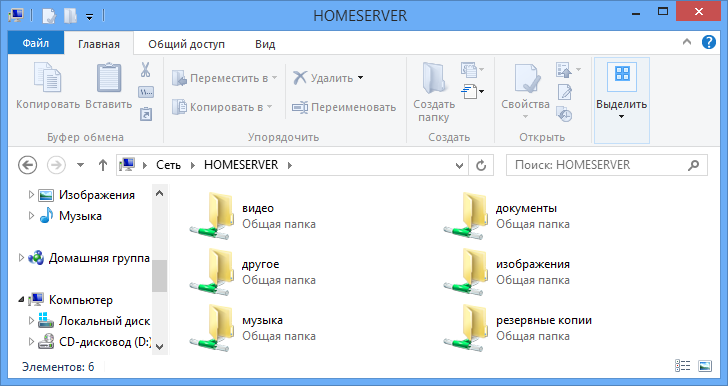Switch to details view in status bar
Viewport: 728px width, 386px height.
pos(682,366)
